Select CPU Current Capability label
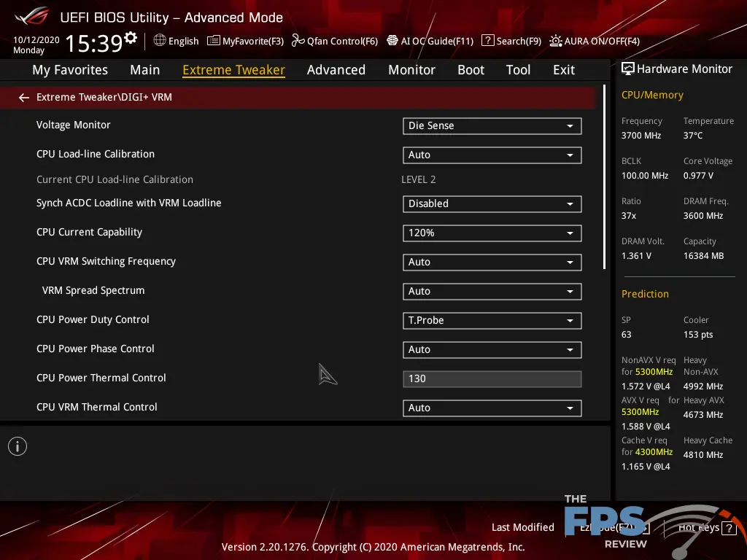The image size is (747, 560). pos(89,232)
